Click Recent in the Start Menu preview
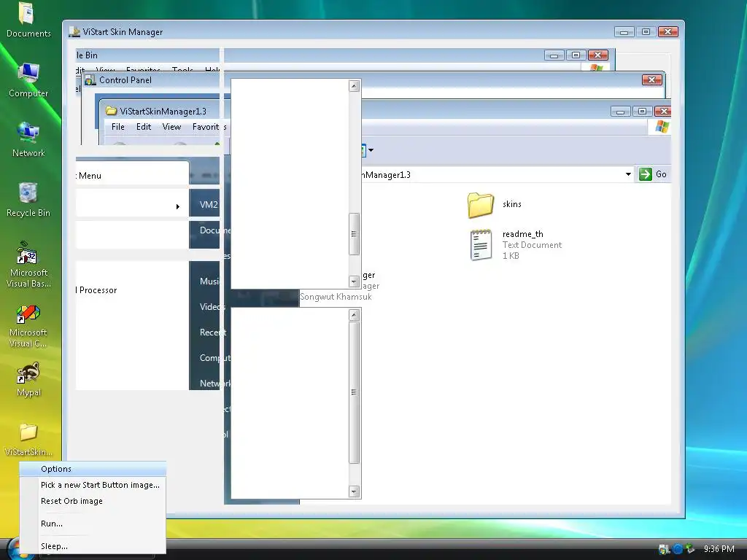The height and width of the screenshot is (560, 747). tap(212, 332)
